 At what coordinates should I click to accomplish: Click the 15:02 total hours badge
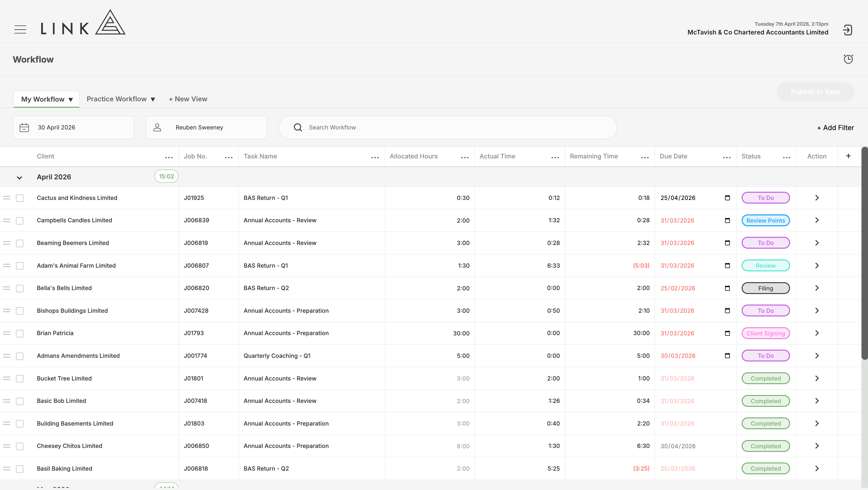tap(167, 176)
